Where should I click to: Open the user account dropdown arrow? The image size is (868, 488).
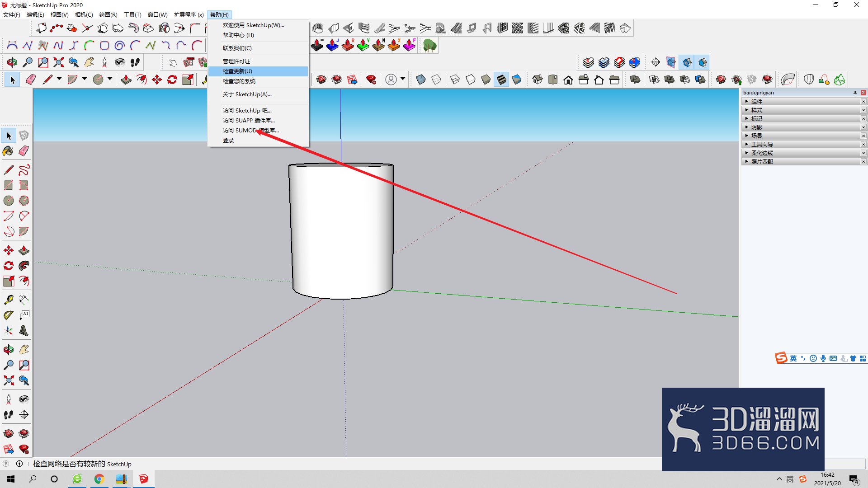pos(403,79)
